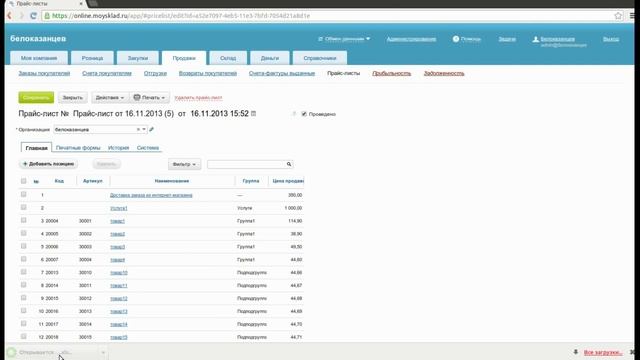640x360 pixels.
Task: Click the green Сохранить button
Action: pyautogui.click(x=36, y=98)
